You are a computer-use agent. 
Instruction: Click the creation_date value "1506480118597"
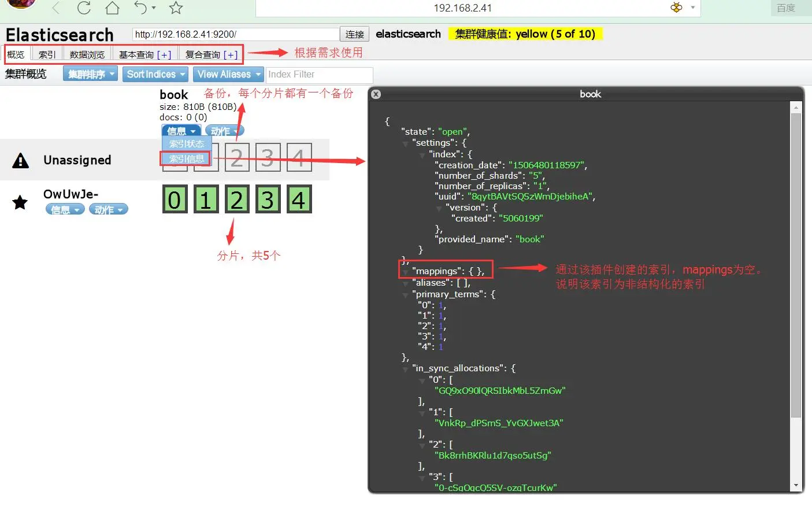tap(546, 165)
